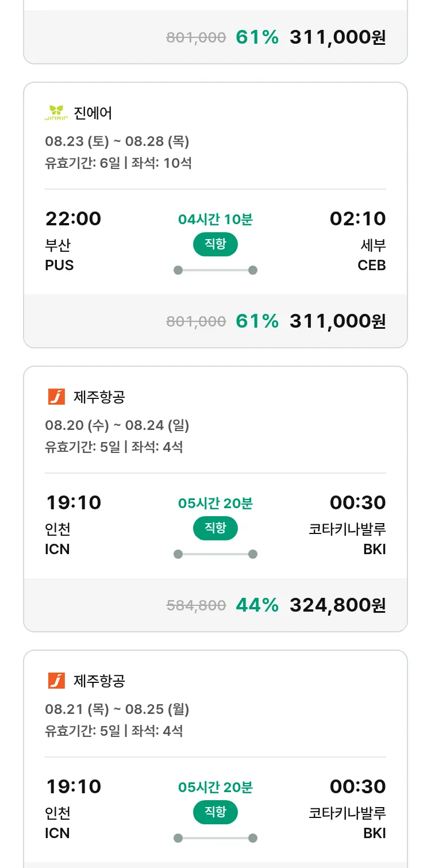Tap the 44% discount label

click(257, 605)
